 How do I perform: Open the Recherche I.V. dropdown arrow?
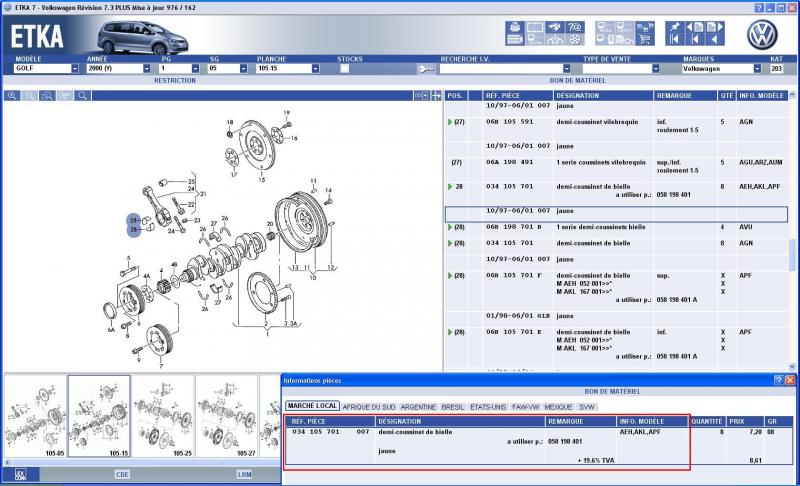point(567,68)
